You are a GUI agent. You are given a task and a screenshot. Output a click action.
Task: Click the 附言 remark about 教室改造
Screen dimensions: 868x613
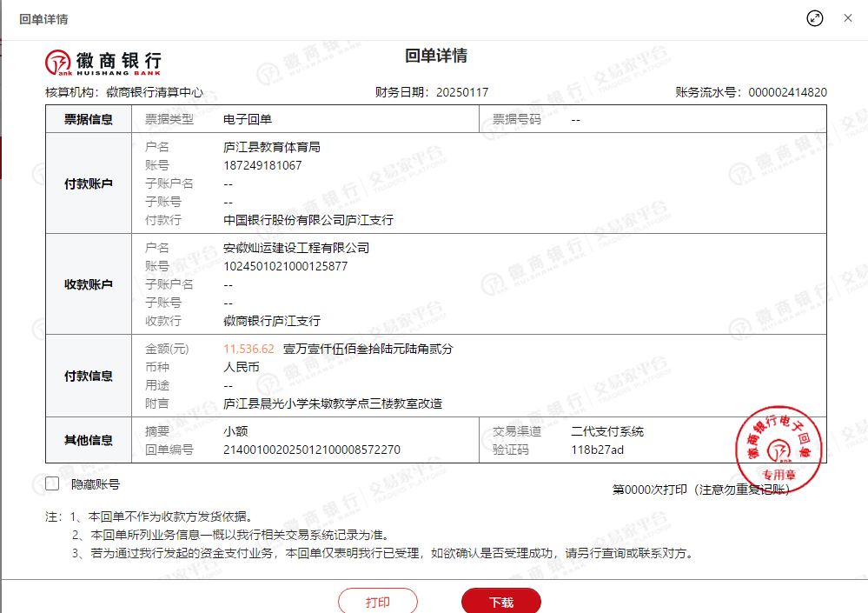tap(333, 403)
